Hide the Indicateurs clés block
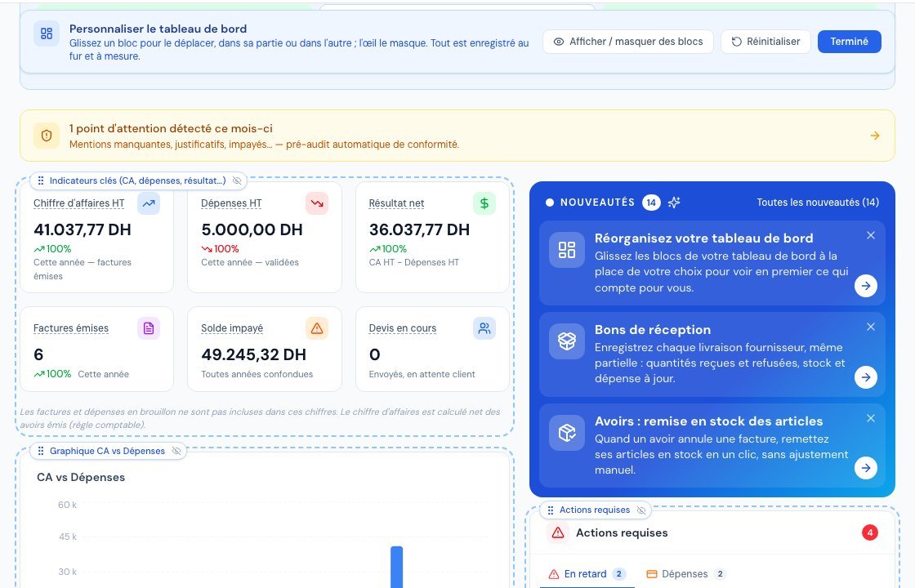This screenshot has height=588, width=915. pos(237,180)
